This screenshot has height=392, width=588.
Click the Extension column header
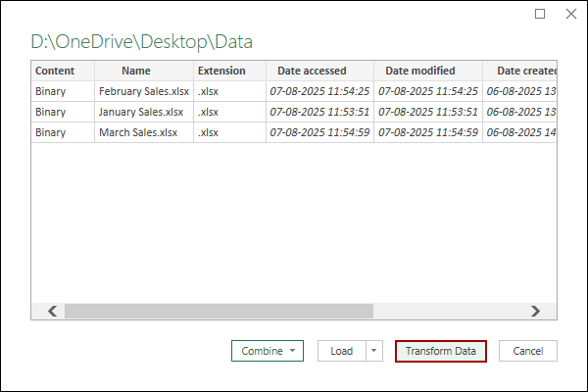[x=221, y=71]
